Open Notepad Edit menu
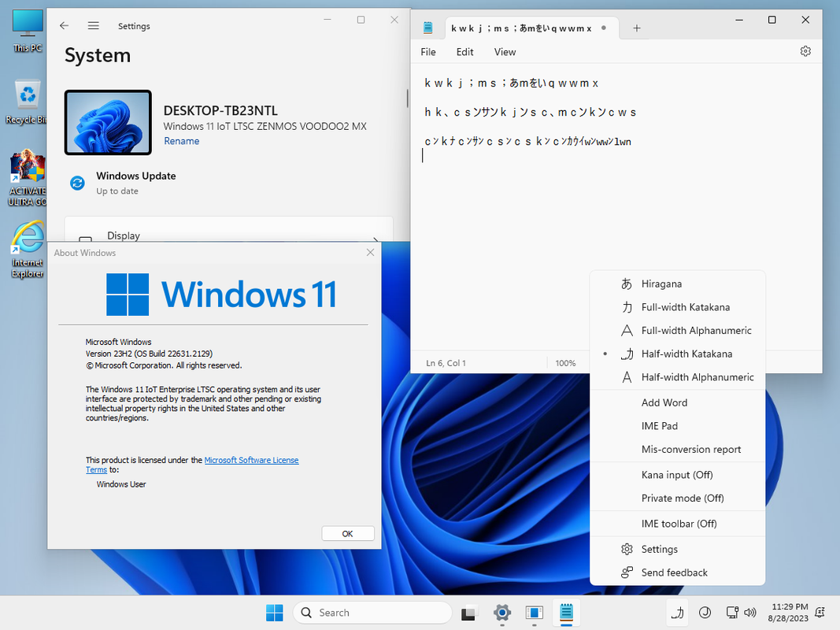Image resolution: width=840 pixels, height=630 pixels. tap(464, 52)
